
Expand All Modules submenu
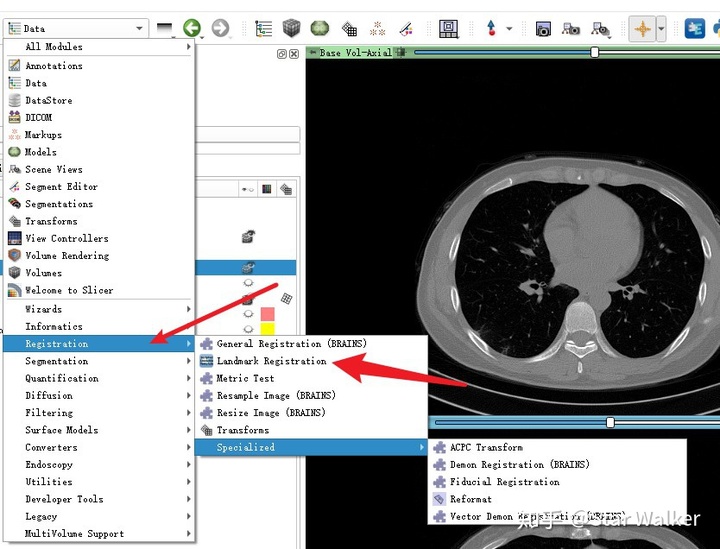click(x=99, y=47)
